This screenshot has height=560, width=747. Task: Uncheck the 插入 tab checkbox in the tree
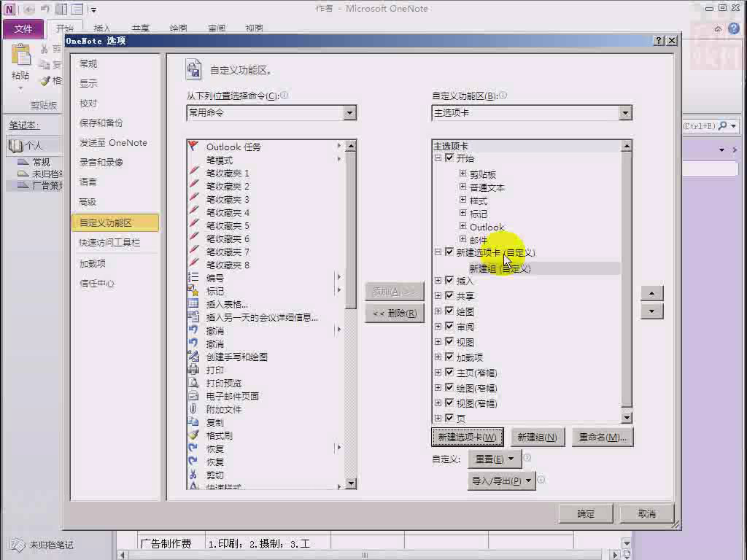pos(449,281)
